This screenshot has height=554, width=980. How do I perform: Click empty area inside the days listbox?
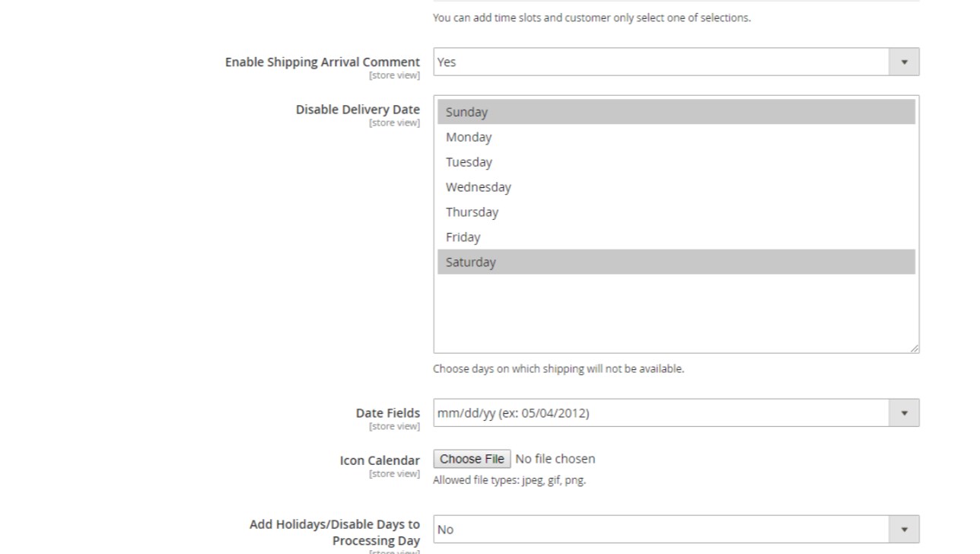click(676, 312)
